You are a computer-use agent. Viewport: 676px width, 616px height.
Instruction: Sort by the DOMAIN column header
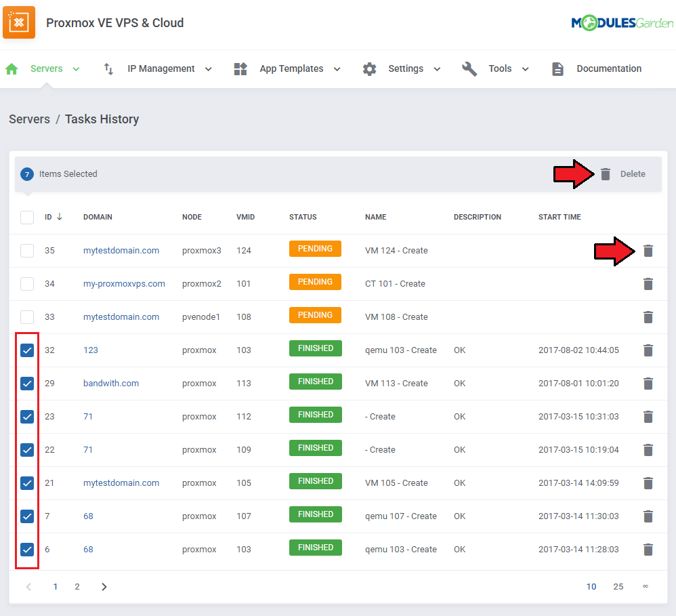pos(98,217)
